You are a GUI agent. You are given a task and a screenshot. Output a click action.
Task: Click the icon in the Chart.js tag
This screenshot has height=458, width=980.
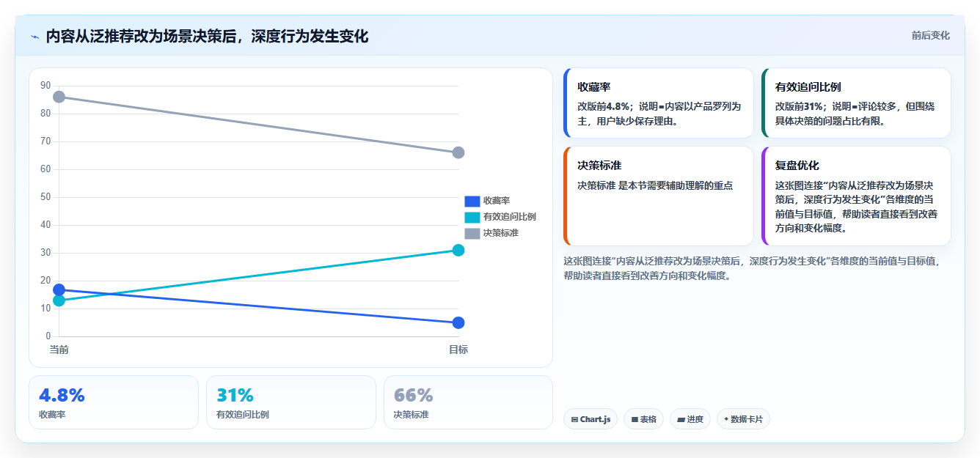click(x=574, y=420)
